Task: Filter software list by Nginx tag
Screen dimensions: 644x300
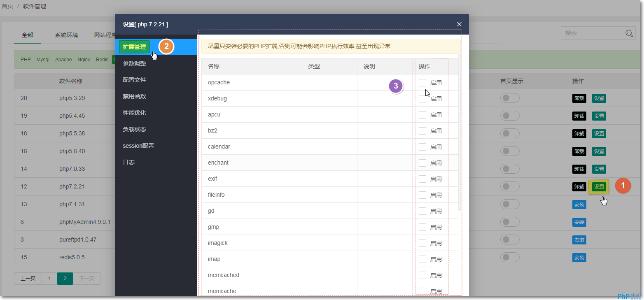Action: click(84, 60)
